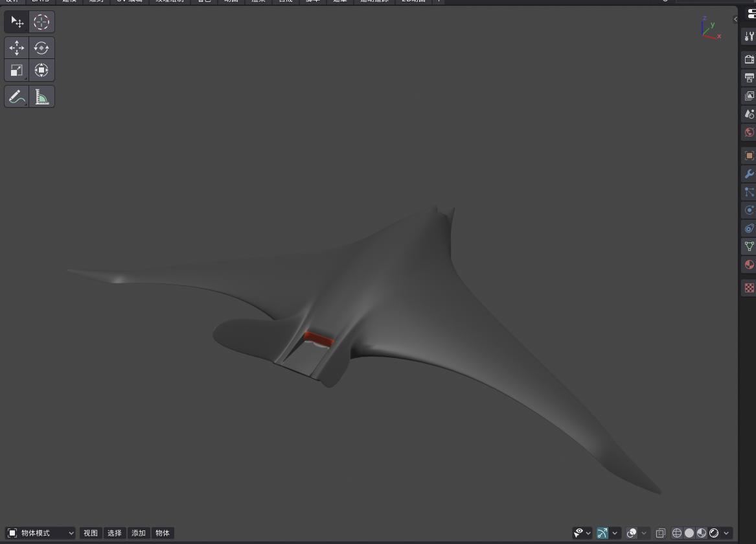Select the Measure ruler tool
756x544 pixels.
tap(41, 97)
